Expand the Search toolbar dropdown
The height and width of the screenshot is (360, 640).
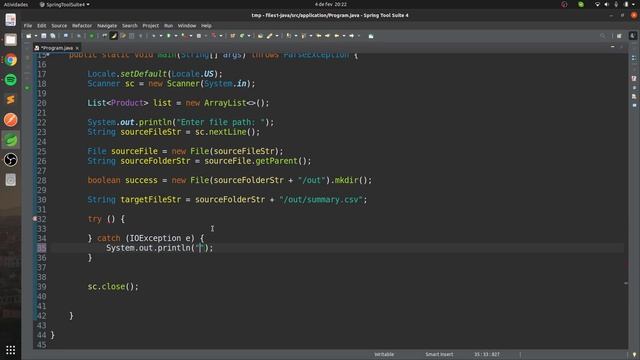tap(277, 36)
